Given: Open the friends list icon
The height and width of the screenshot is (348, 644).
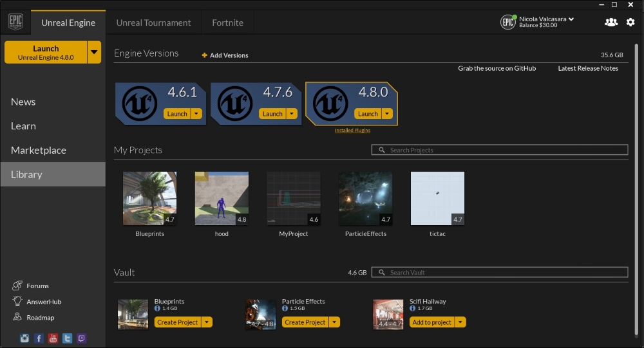Looking at the screenshot, I should pyautogui.click(x=611, y=22).
